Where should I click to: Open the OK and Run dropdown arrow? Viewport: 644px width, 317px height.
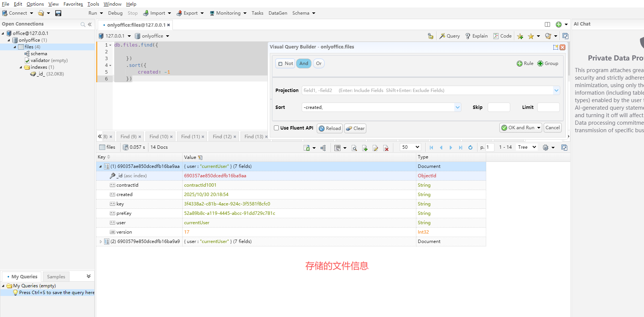(x=539, y=128)
